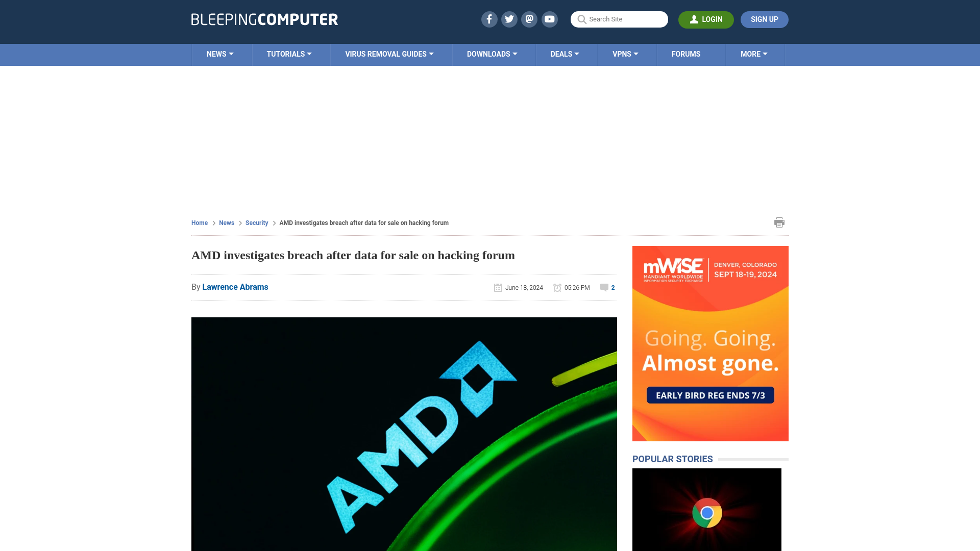The width and height of the screenshot is (980, 551).
Task: Click the YouTube social media icon
Action: (x=550, y=19)
